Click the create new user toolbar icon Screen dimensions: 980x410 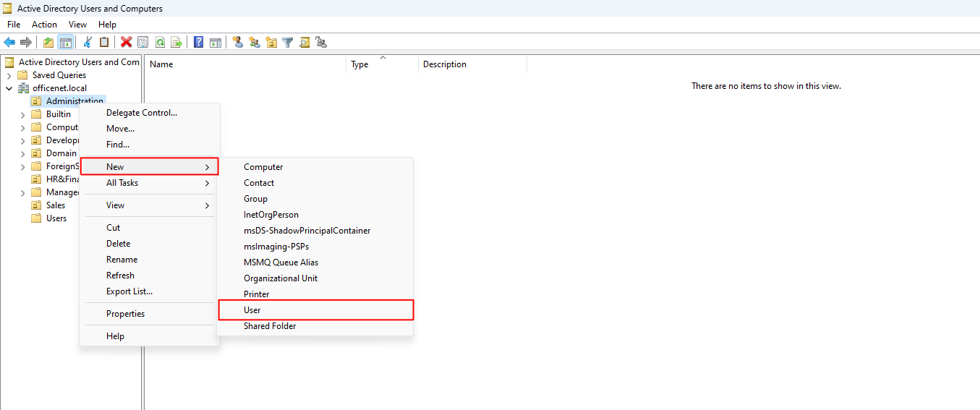(237, 42)
